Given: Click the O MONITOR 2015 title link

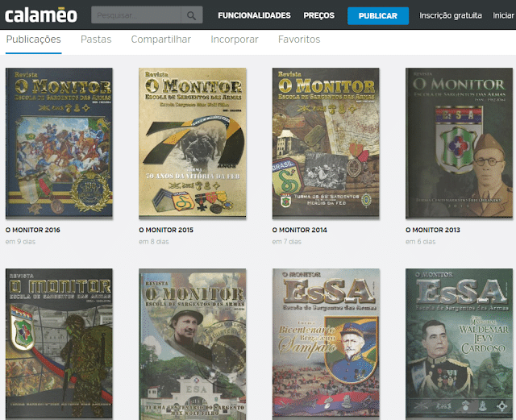Looking at the screenshot, I should point(166,230).
